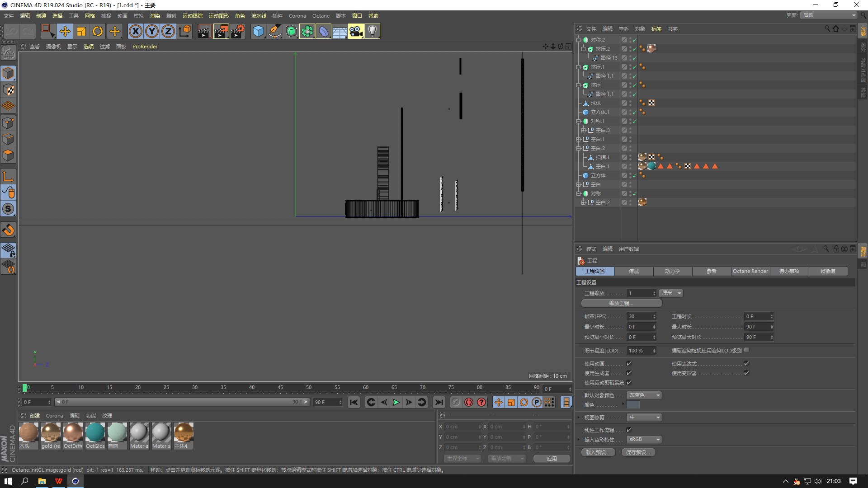This screenshot has width=868, height=488.
Task: Click the 颜色 color swatch
Action: pyautogui.click(x=633, y=405)
